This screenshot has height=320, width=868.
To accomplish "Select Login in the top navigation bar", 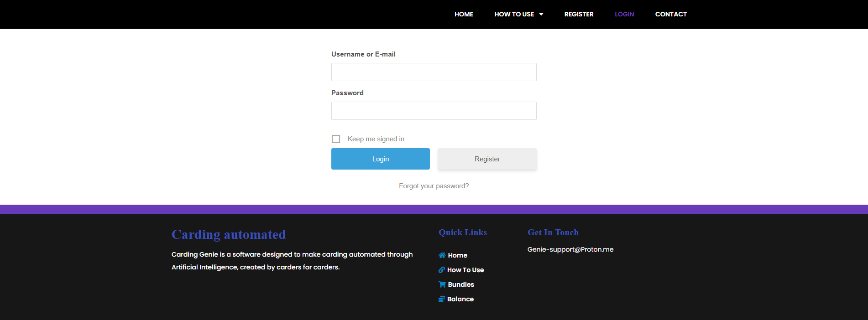I will pos(624,14).
